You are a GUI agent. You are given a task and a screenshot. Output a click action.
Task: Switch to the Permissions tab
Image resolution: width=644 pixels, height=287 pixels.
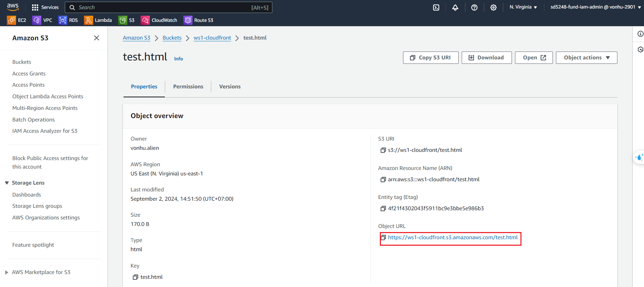(188, 87)
